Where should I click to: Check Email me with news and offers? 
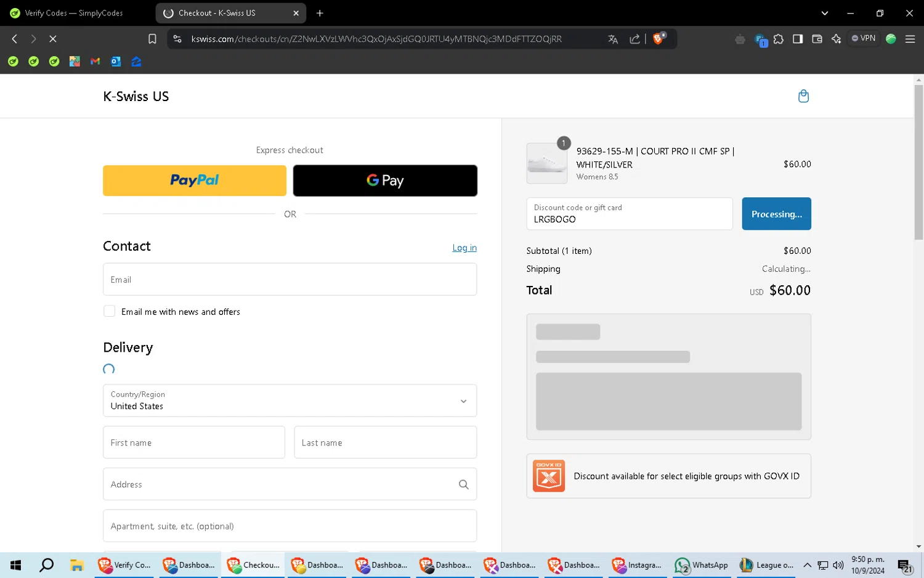pyautogui.click(x=110, y=311)
